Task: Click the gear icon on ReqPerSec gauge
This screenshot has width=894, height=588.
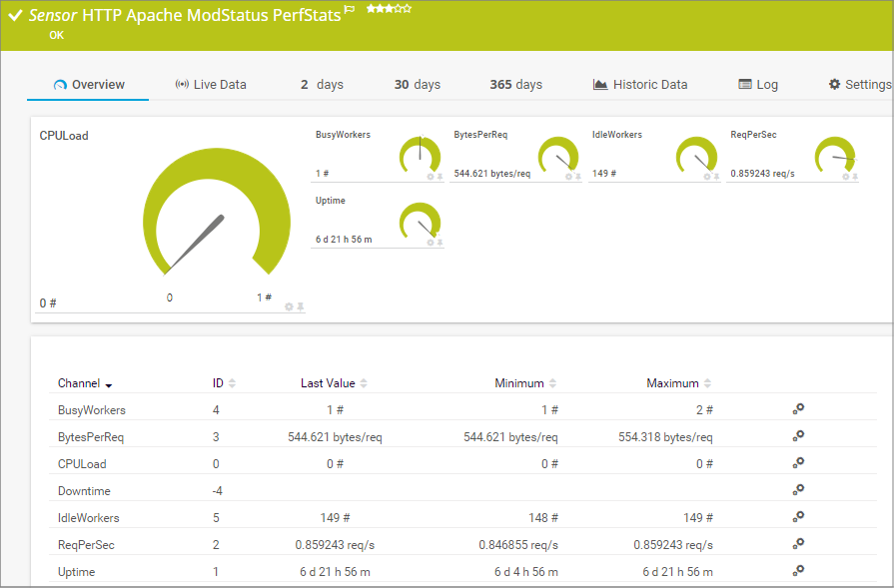Action: pos(846,177)
